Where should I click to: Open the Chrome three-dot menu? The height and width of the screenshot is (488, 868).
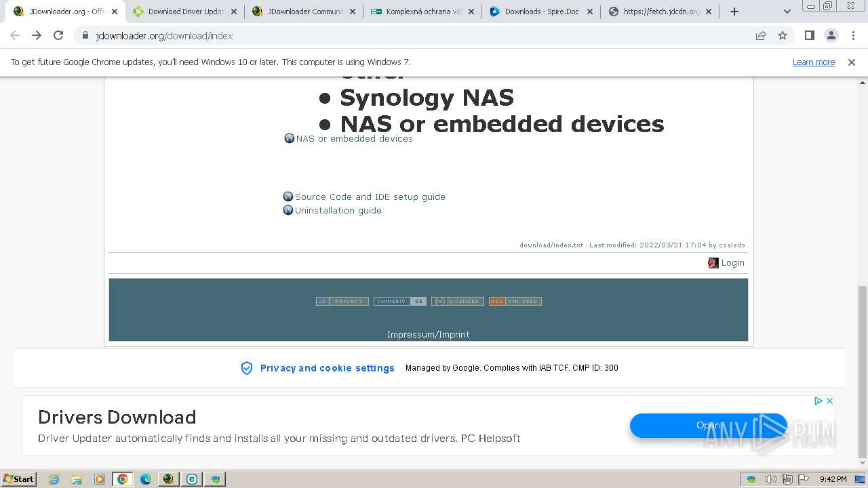(853, 35)
